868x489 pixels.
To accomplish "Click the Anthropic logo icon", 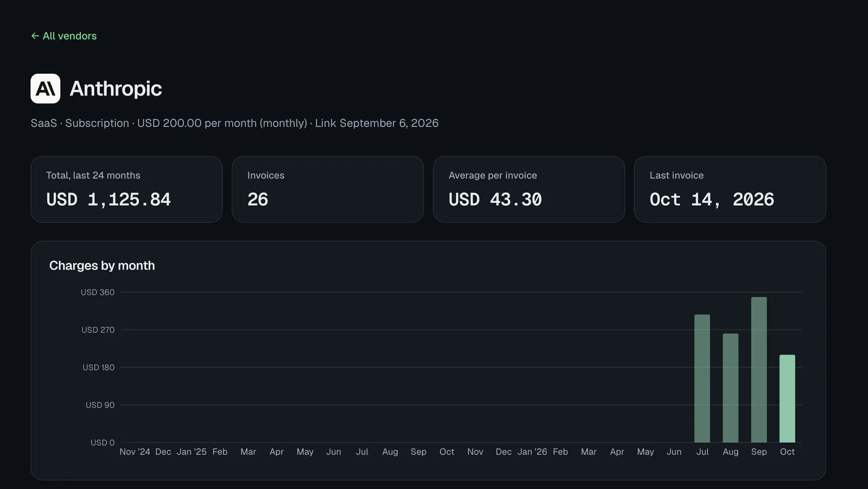I will point(46,88).
